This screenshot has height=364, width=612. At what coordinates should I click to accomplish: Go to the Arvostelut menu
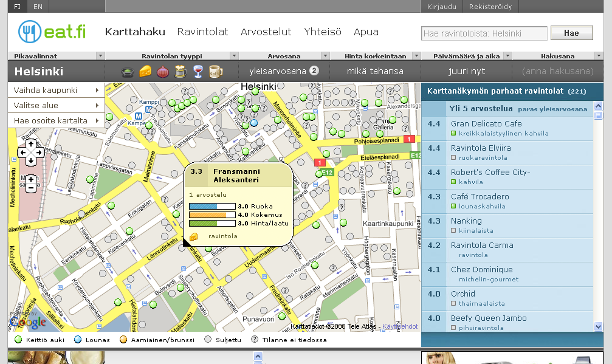click(266, 32)
